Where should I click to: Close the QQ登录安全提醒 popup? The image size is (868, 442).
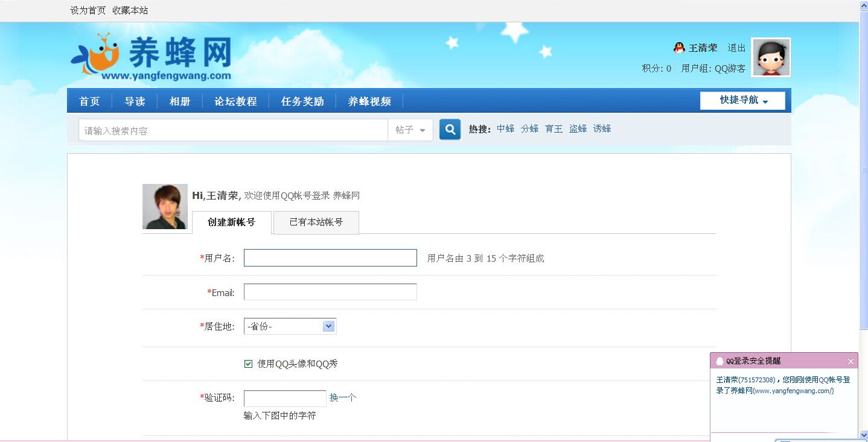click(850, 361)
